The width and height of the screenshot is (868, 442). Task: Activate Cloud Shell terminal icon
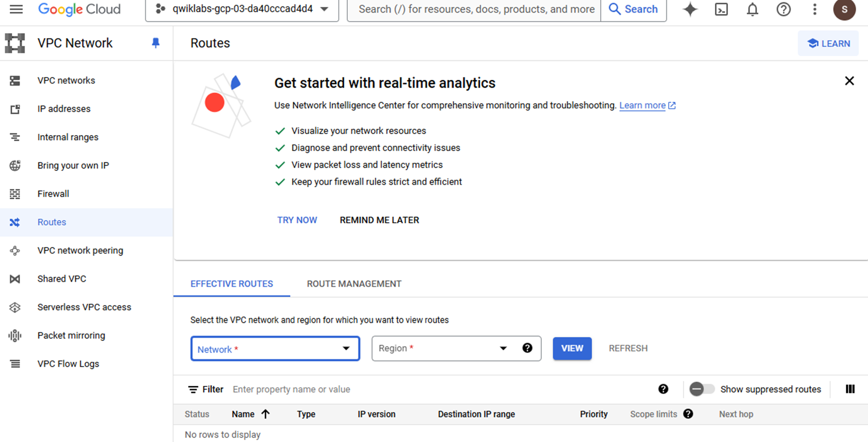pyautogui.click(x=721, y=9)
